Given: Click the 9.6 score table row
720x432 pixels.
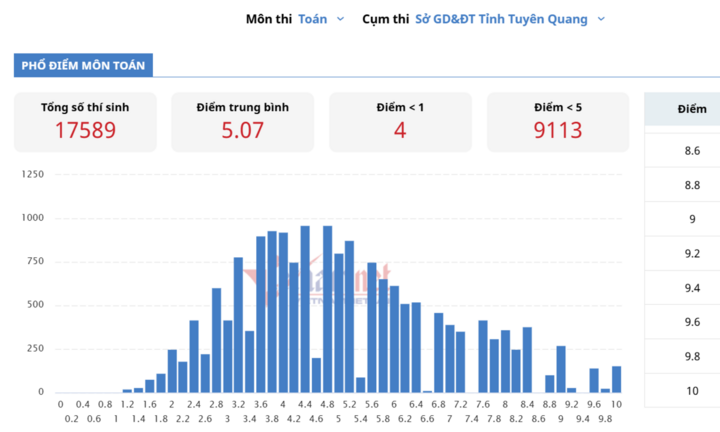Looking at the screenshot, I should (x=682, y=322).
